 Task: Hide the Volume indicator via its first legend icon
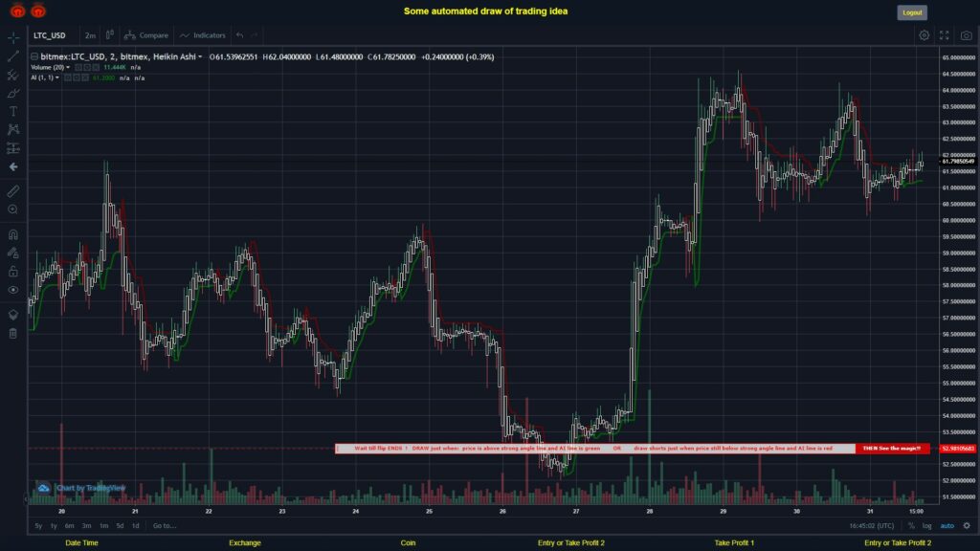78,68
